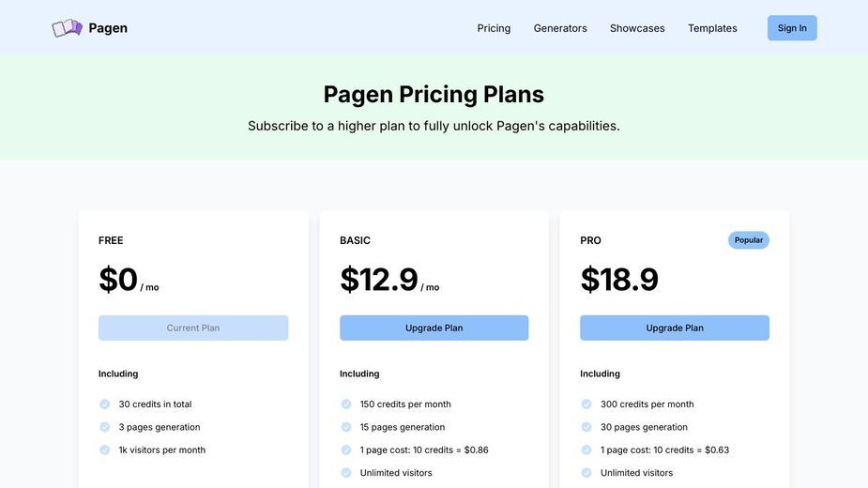This screenshot has width=868, height=488.
Task: Click checkmark icon beside 1k visitors per month
Action: click(104, 450)
